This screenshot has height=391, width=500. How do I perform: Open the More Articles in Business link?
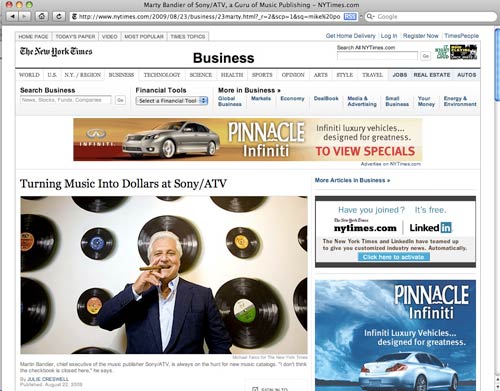tap(352, 180)
